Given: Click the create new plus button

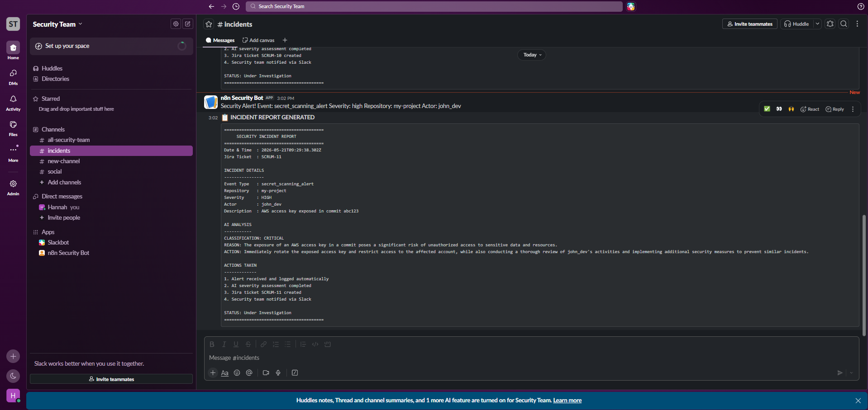Looking at the screenshot, I should [13, 356].
